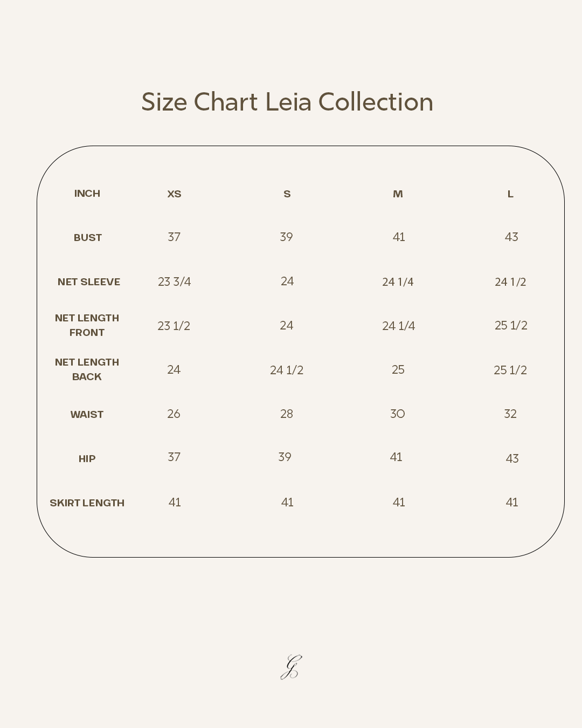This screenshot has width=582, height=728.
Task: Click the BUST row label
Action: [x=88, y=238]
